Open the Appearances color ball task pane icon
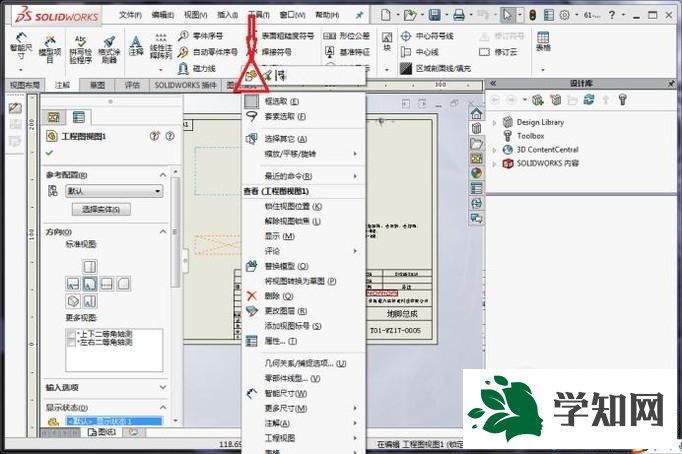 tap(476, 173)
